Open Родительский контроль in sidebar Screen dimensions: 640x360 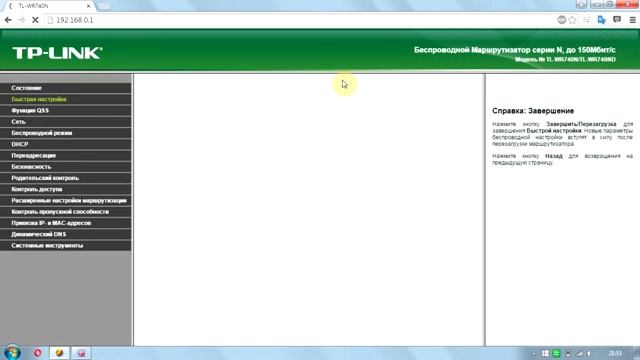click(x=66, y=178)
